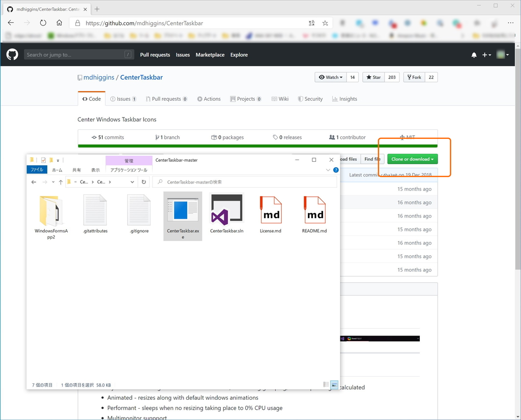Select the repository Pull requests tab
Screen dimensions: 521x420
pos(166,99)
